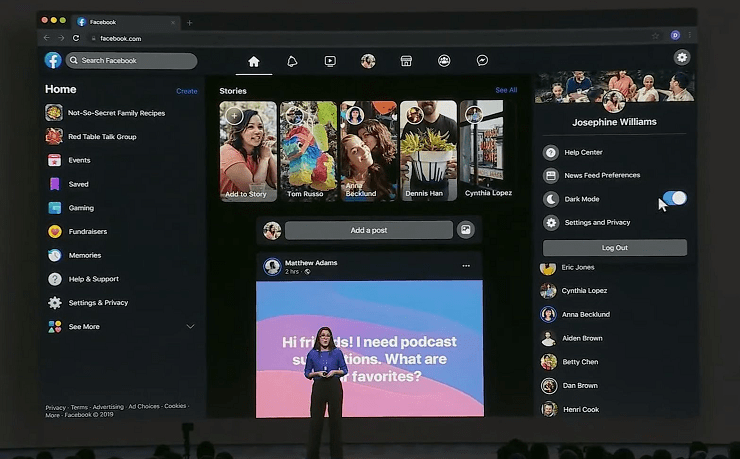
Task: Open the Marketplace icon in top bar
Action: tap(406, 61)
